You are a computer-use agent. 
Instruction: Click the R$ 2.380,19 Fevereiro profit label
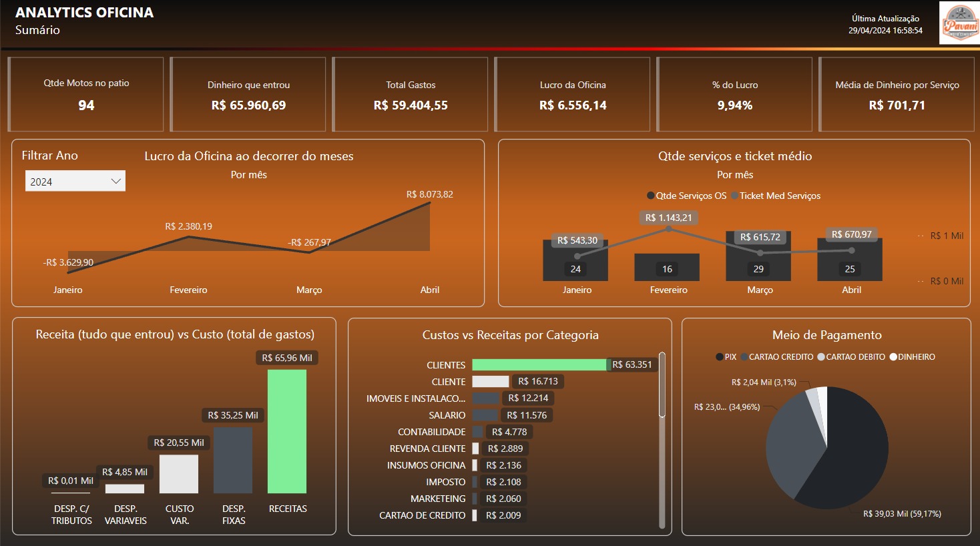point(189,226)
